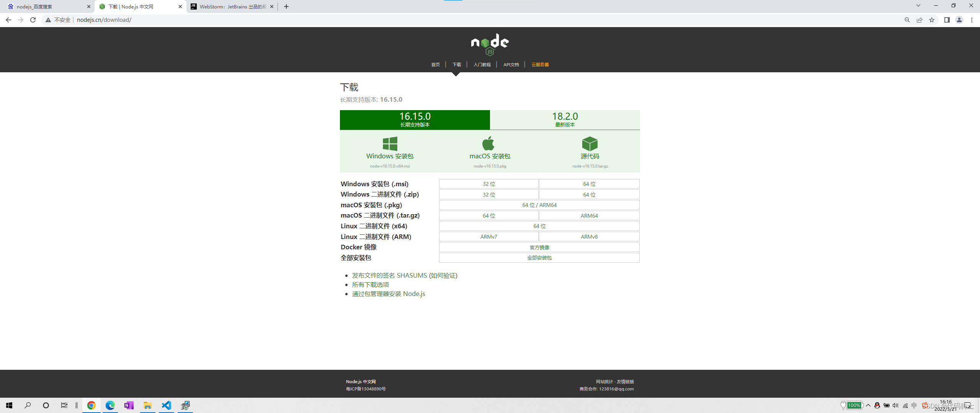Open the browser zoom magnifier icon
This screenshot has height=413, width=980.
(907, 20)
